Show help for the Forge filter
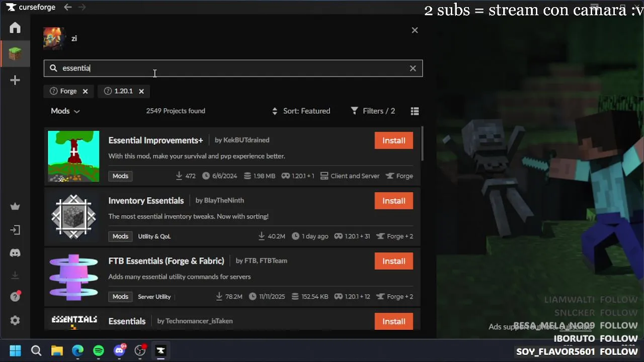 tap(54, 91)
